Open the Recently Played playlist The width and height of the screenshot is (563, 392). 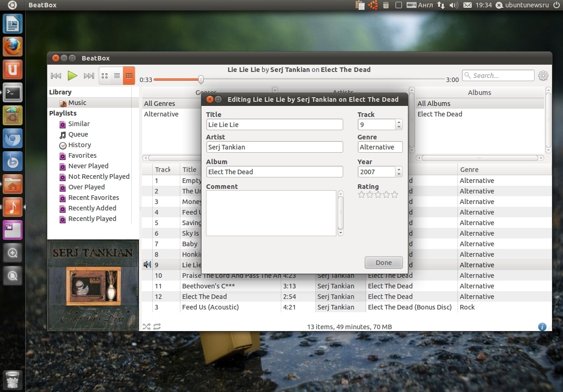[92, 219]
